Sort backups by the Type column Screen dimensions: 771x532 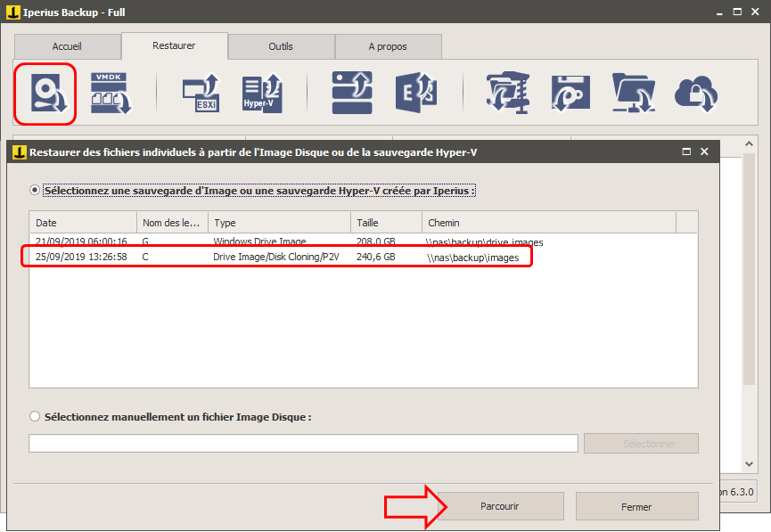tap(279, 223)
